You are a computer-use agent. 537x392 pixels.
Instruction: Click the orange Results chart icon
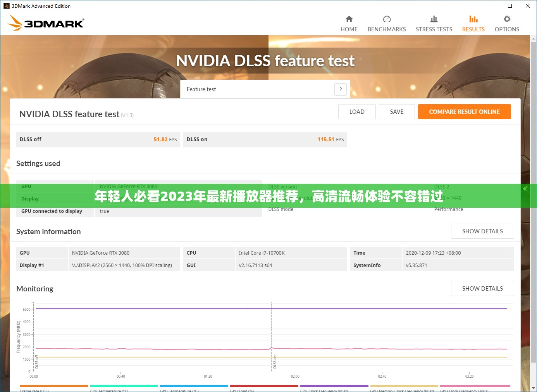point(473,19)
